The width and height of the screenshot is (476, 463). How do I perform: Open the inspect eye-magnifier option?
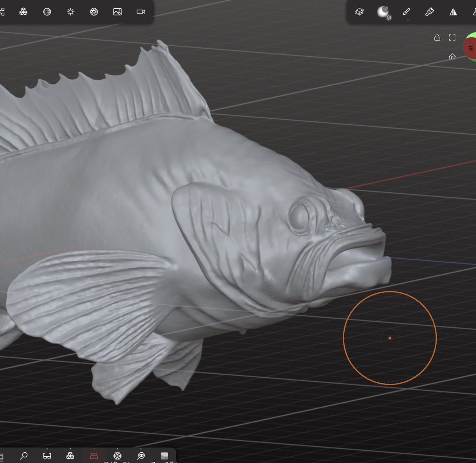[x=141, y=455]
